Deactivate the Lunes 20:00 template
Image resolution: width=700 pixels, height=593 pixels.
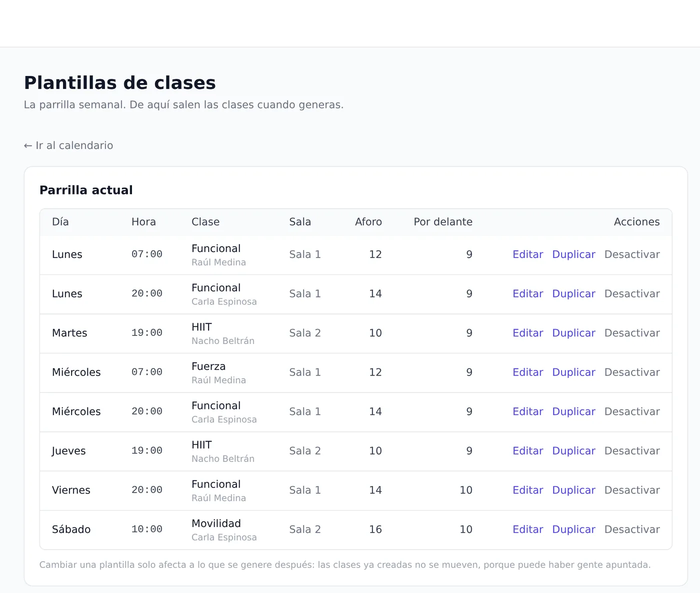(632, 294)
